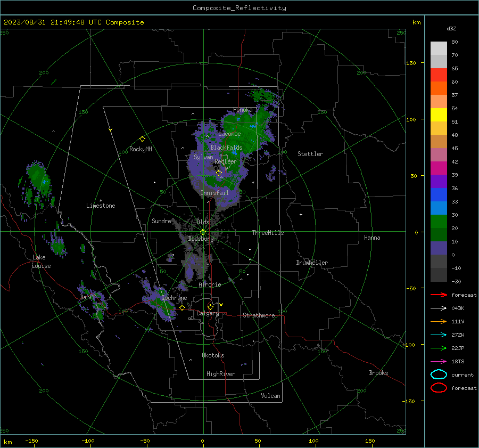Click the red 'forecast' ellipse legend icon
The width and height of the screenshot is (479, 448).
439,388
